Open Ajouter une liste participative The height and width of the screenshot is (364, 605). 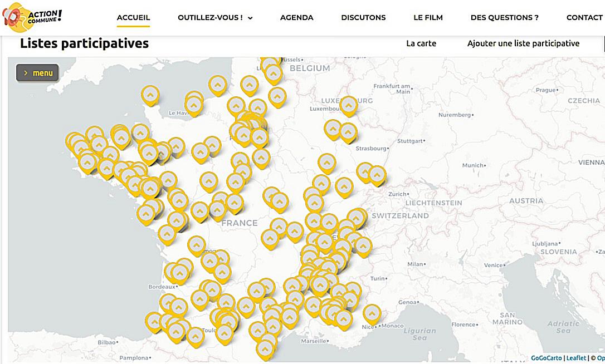(524, 43)
